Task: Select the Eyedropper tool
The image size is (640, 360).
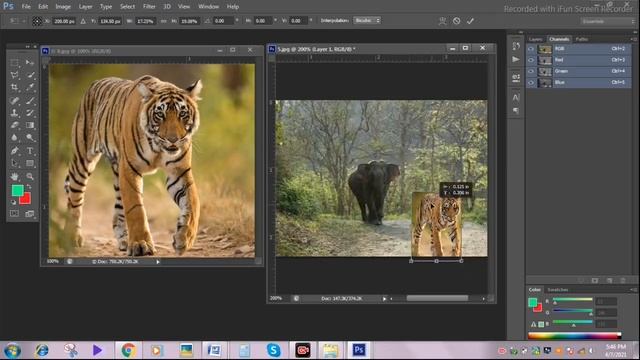Action: pyautogui.click(x=30, y=87)
